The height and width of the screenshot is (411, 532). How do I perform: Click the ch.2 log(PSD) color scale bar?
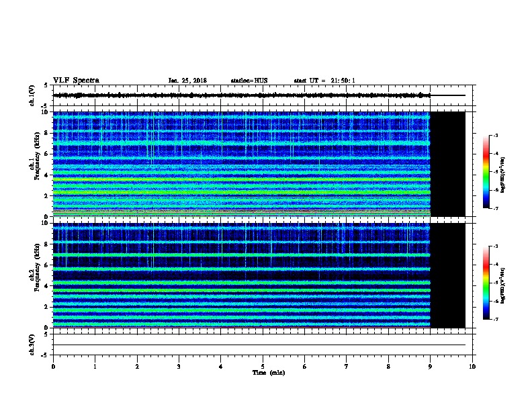[x=486, y=283]
